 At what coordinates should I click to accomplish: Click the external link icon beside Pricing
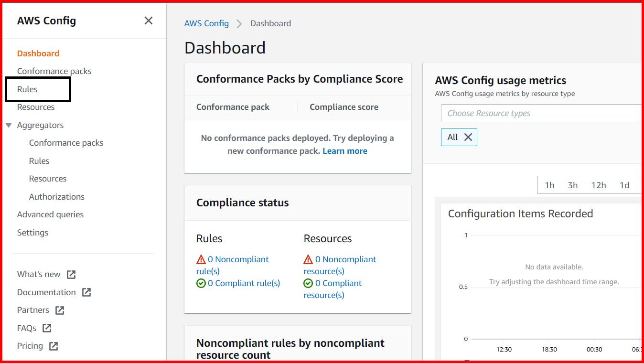(x=53, y=346)
